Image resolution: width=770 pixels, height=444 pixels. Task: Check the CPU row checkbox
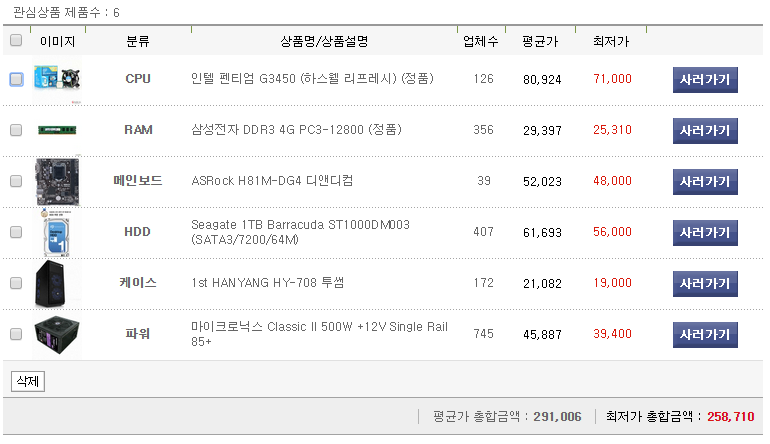coord(16,79)
